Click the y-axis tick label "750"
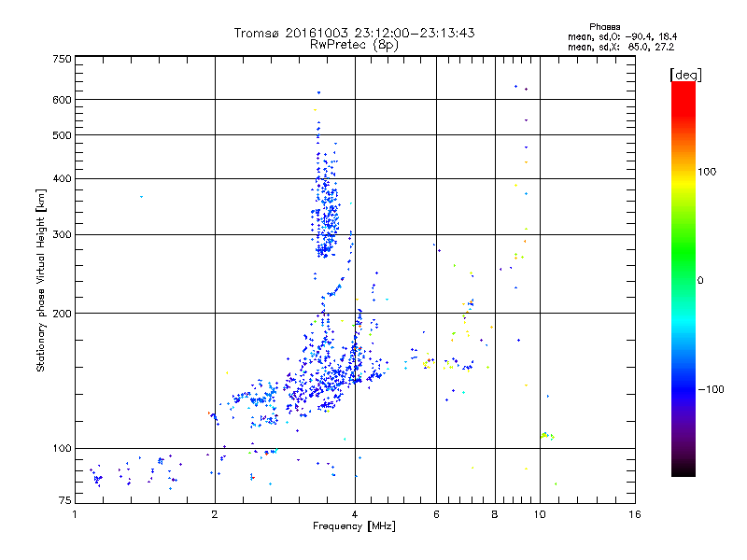 pos(62,59)
